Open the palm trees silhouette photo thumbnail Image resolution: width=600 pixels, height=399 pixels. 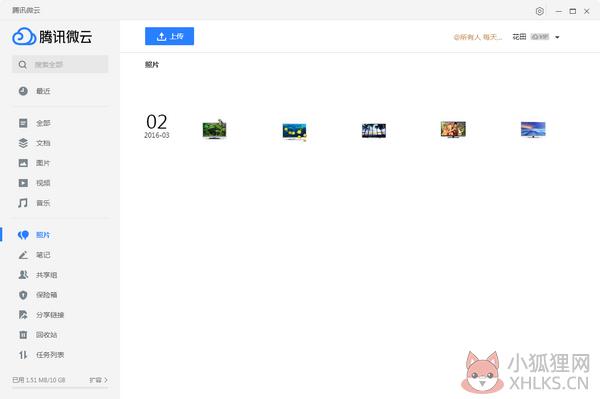click(x=374, y=131)
